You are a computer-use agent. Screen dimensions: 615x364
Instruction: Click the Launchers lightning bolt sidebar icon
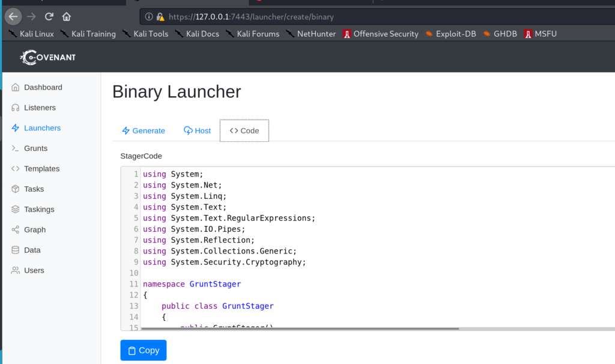pos(15,128)
